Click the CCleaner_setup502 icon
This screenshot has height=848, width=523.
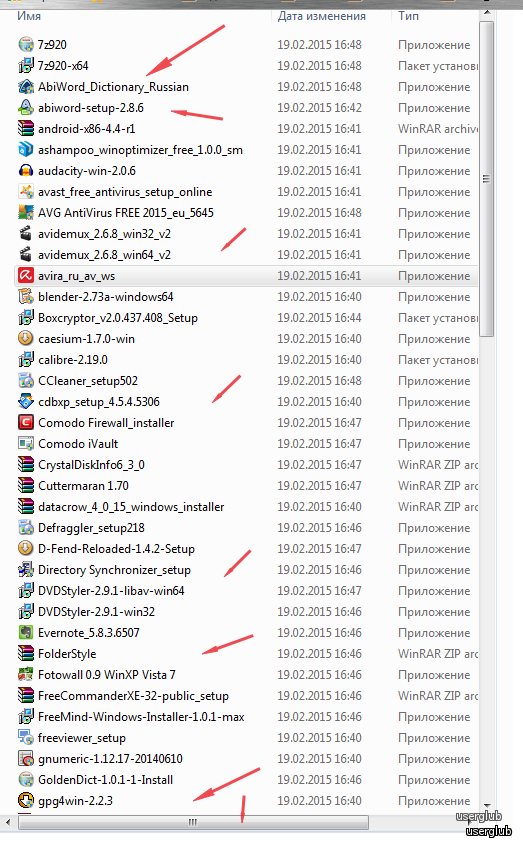25,381
